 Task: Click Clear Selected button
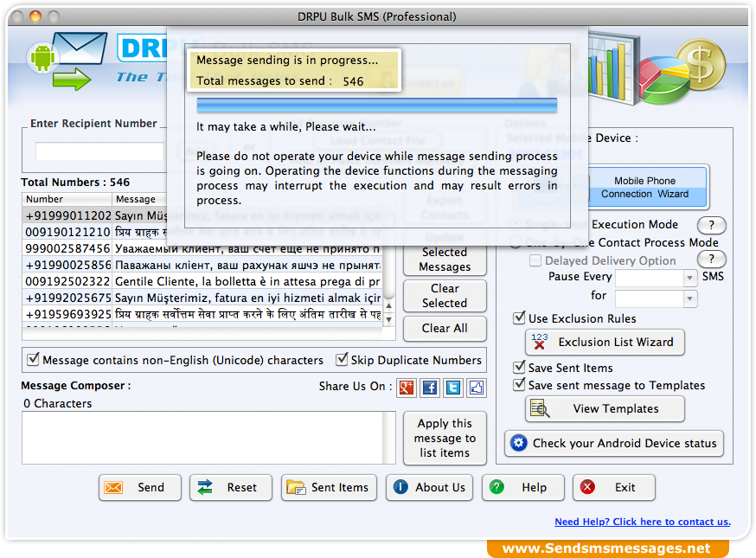click(x=445, y=296)
